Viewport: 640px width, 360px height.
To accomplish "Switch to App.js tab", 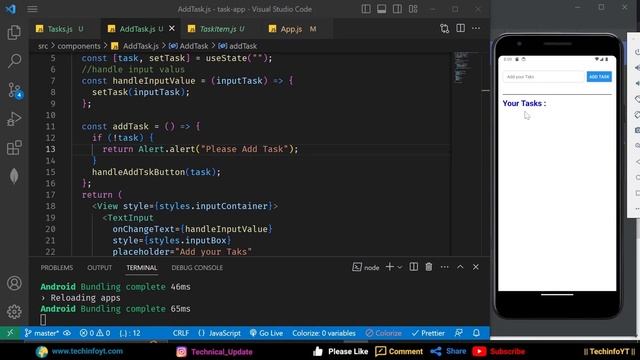I will click(291, 29).
